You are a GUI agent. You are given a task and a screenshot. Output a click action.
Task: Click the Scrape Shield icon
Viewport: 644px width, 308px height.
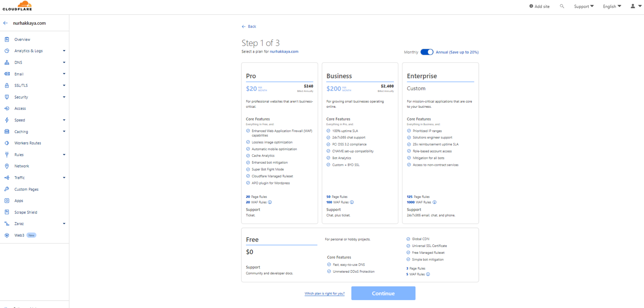(x=7, y=212)
